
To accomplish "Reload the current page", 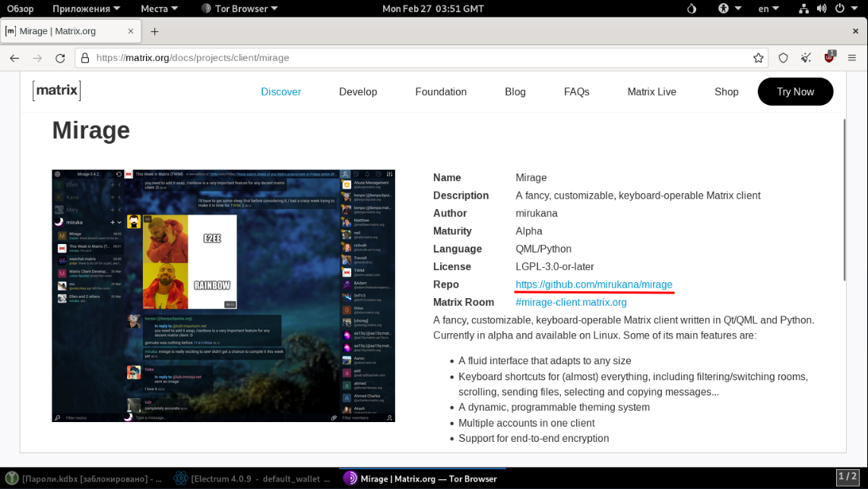I will pyautogui.click(x=60, y=58).
